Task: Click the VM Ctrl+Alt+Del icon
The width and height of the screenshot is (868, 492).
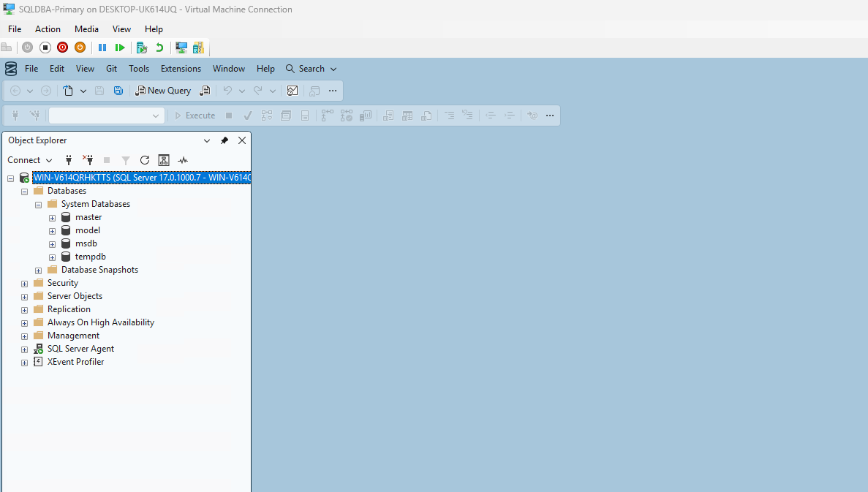Action: pos(7,48)
